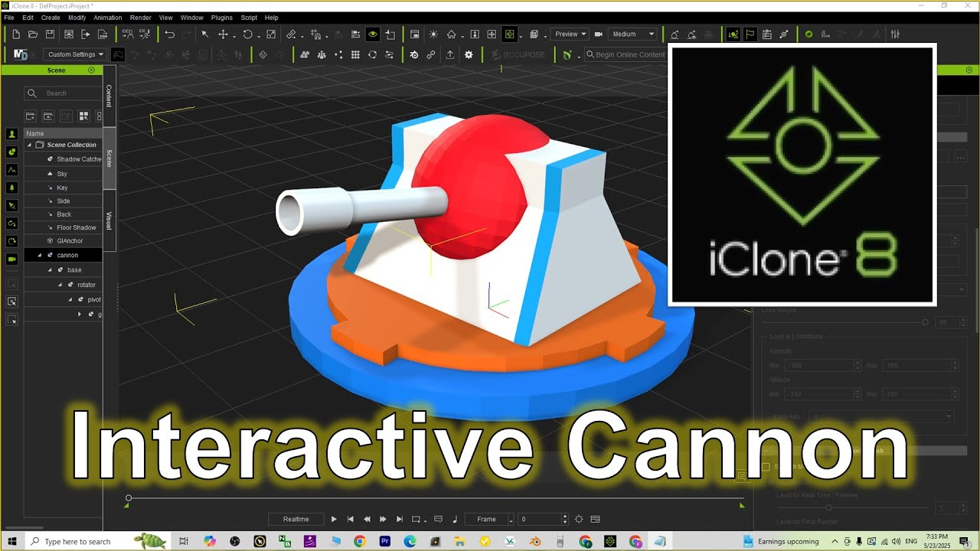
Task: Play the animation with the Play button
Action: pyautogui.click(x=334, y=519)
